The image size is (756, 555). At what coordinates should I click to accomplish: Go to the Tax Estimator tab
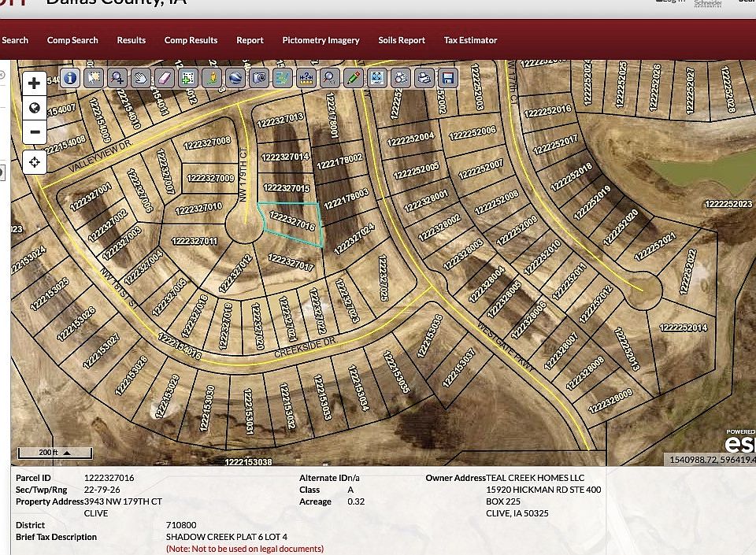click(470, 40)
